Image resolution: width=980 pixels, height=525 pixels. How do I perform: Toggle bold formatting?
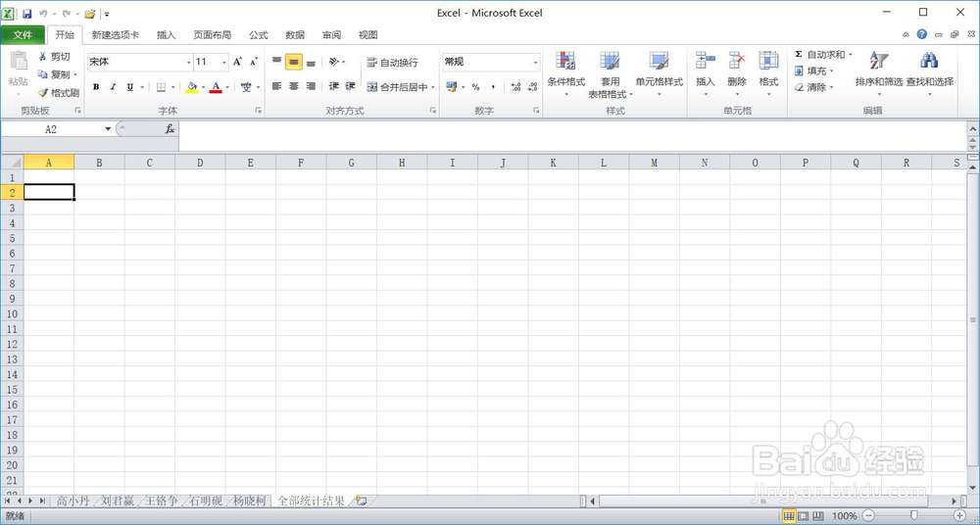pyautogui.click(x=96, y=87)
